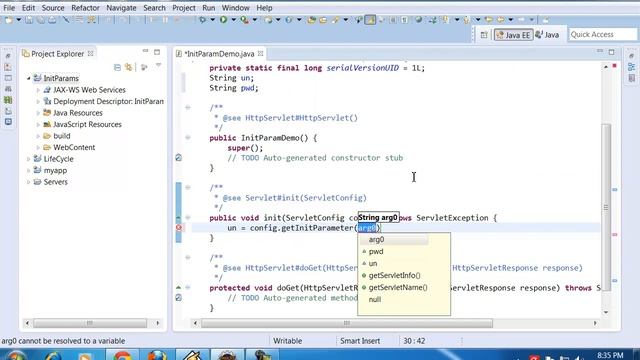This screenshot has height=360, width=640.
Task: Fold the init method using its collapse toggle
Action: 188,218
